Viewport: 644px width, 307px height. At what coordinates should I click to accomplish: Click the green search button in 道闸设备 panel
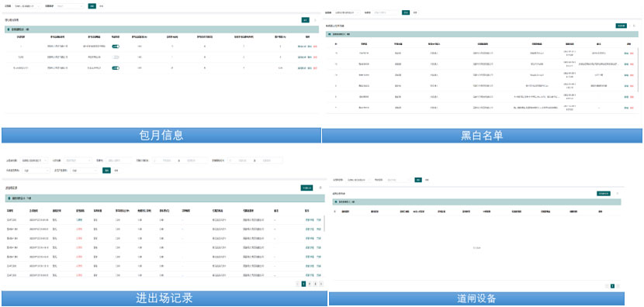(x=418, y=180)
